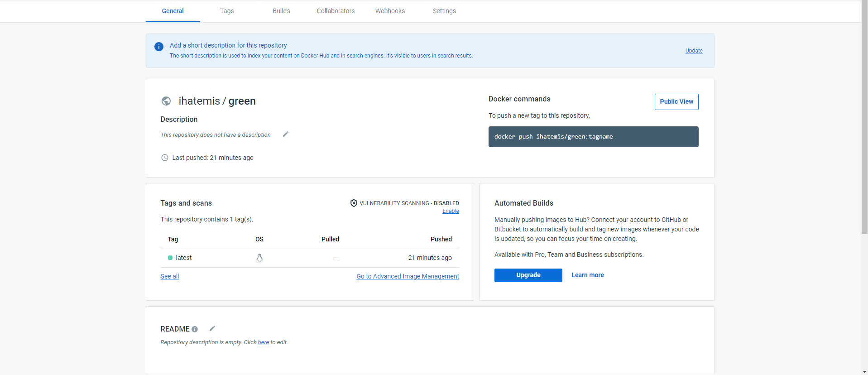Open the Webhooks tab
Viewport: 868px width, 375px height.
coord(390,11)
